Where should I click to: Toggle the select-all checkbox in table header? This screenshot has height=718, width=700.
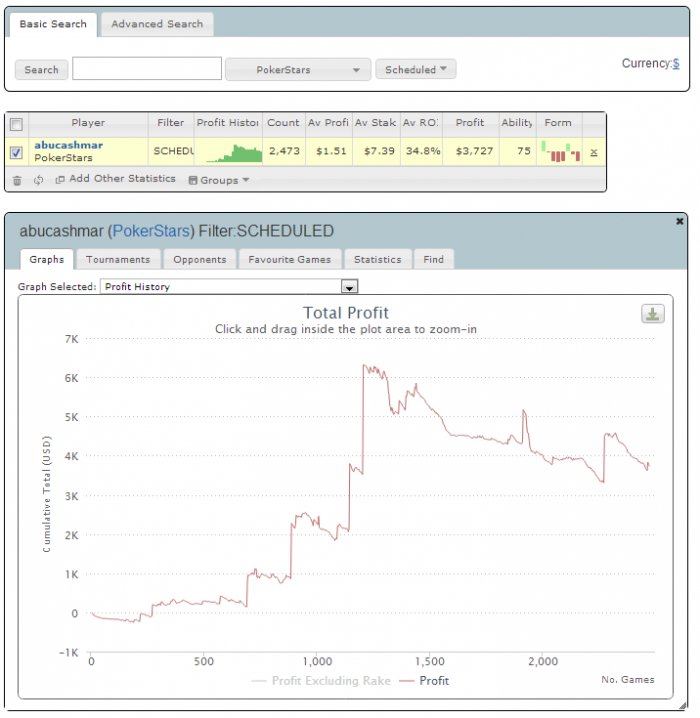tap(16, 125)
